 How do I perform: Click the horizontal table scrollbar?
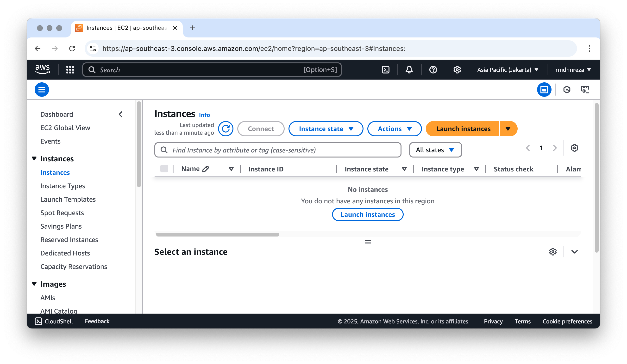[218, 234]
